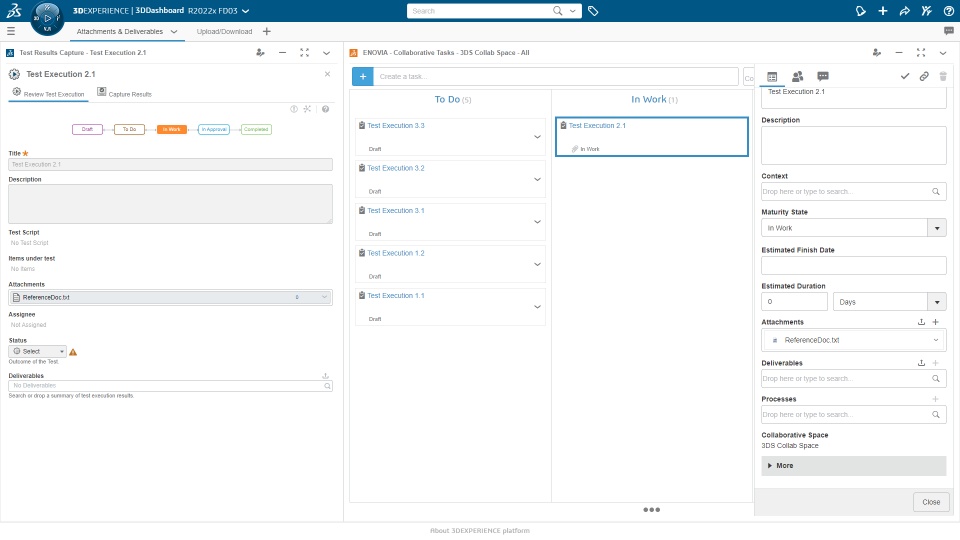
Task: Click the Estimated Finish Date field
Action: tap(853, 265)
